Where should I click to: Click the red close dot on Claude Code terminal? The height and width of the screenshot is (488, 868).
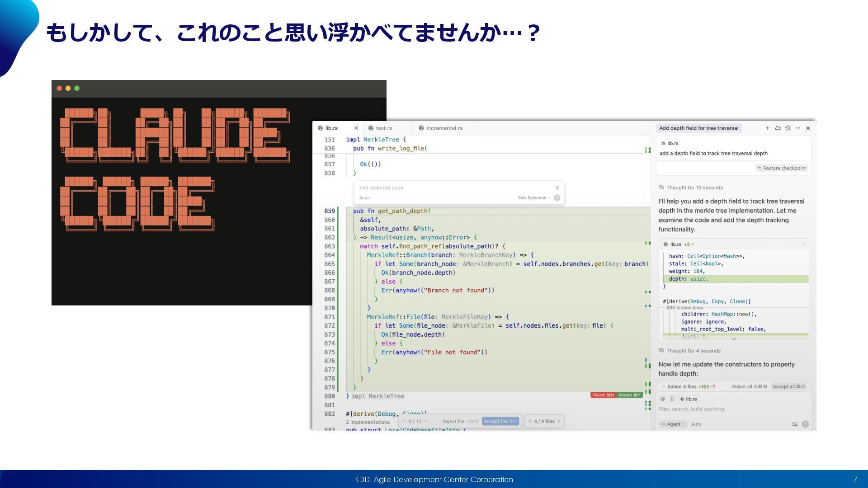[59, 89]
